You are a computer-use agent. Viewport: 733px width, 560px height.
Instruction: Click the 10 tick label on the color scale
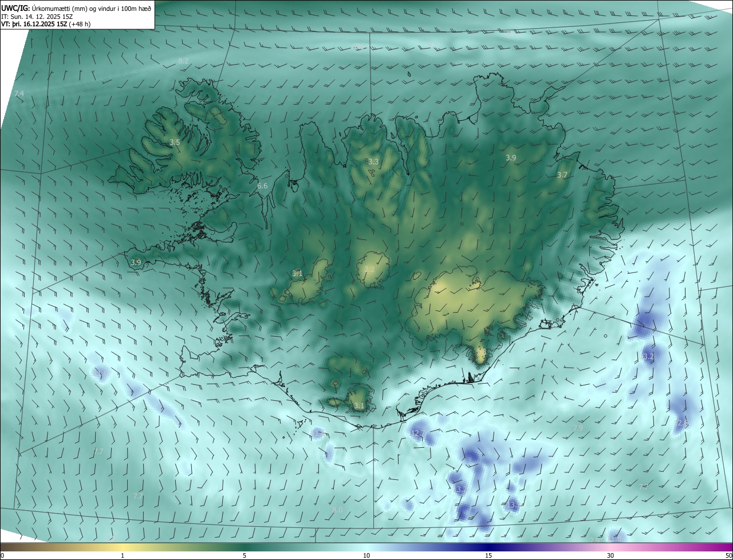click(x=366, y=555)
